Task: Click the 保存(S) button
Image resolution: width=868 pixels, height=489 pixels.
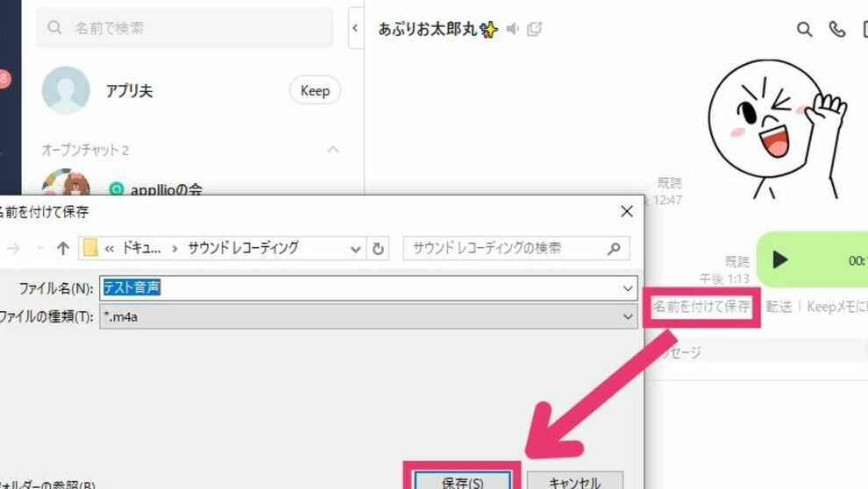Action: (463, 480)
